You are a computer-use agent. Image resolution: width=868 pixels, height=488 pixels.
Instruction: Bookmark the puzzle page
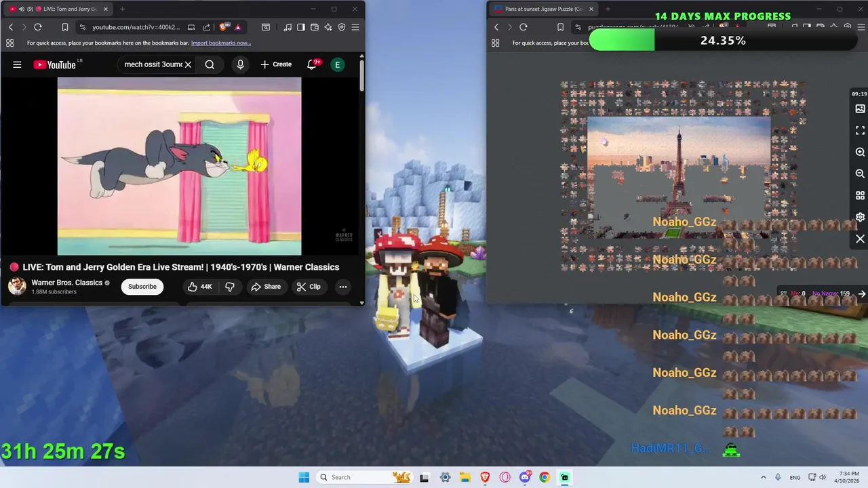coord(560,27)
